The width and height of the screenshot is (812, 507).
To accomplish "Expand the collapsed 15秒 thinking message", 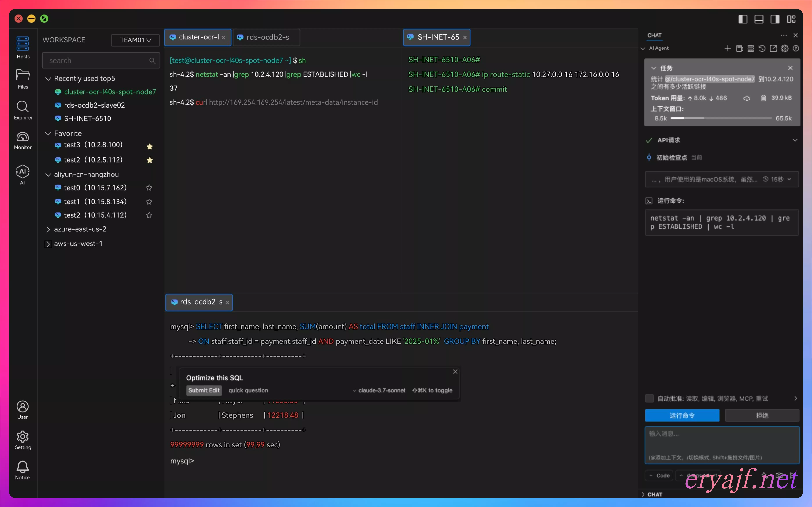I will pos(722,179).
